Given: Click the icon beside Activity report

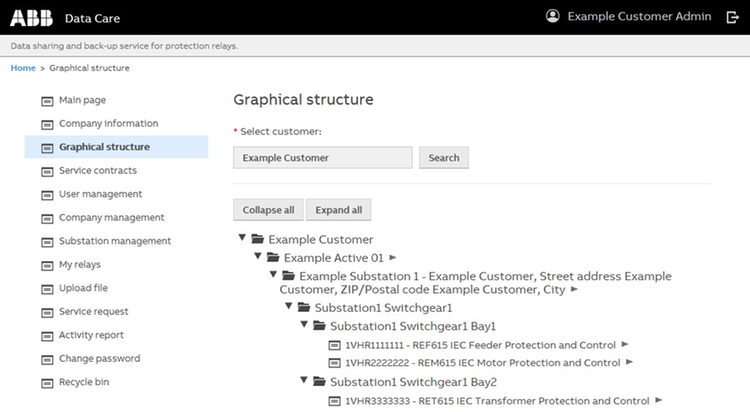Looking at the screenshot, I should point(47,336).
